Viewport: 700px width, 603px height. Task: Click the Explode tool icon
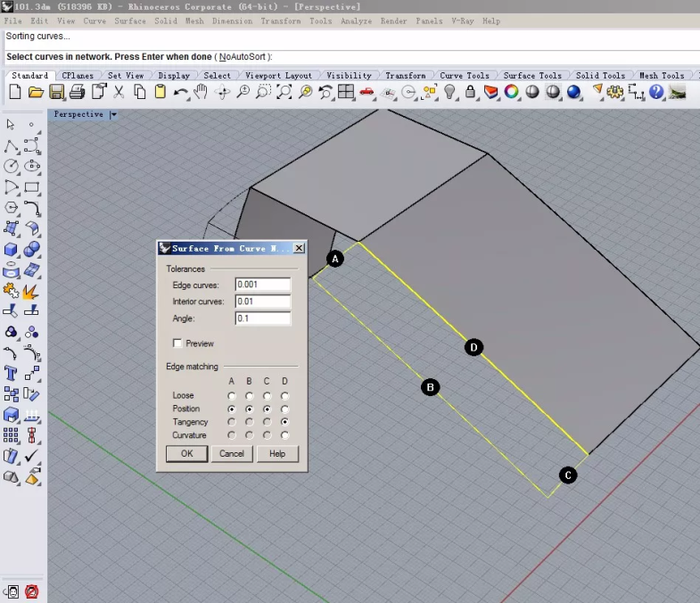click(x=31, y=290)
